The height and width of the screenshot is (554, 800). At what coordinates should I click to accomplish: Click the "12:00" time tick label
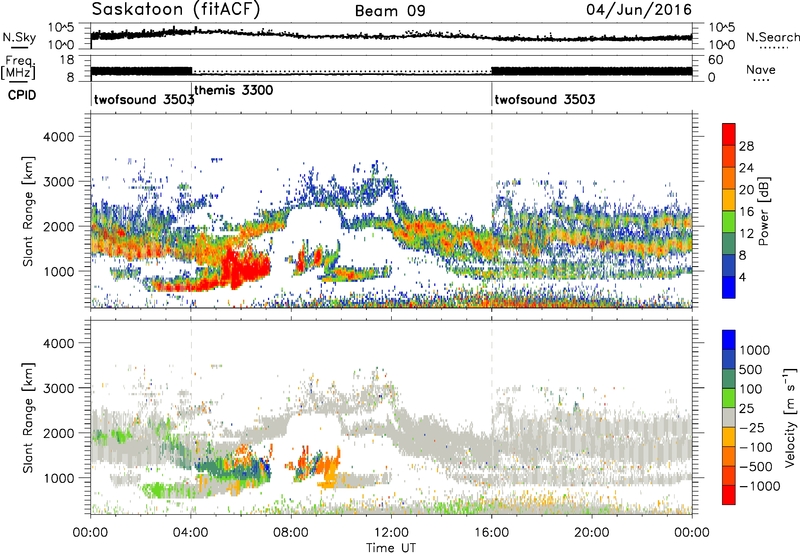tap(391, 533)
